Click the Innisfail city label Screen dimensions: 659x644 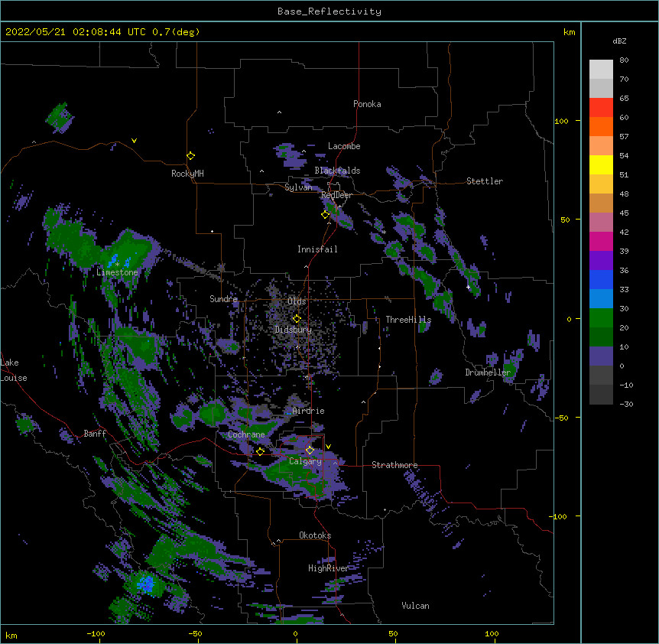pyautogui.click(x=317, y=249)
